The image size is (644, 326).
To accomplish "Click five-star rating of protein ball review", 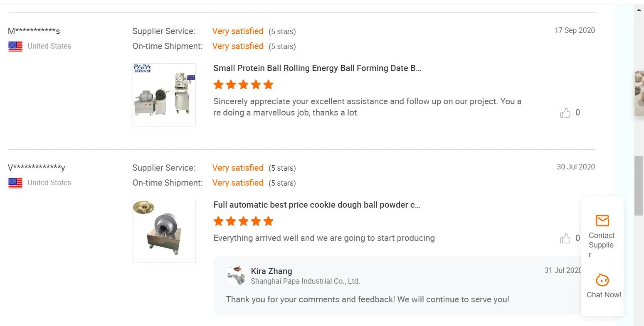I will click(243, 85).
